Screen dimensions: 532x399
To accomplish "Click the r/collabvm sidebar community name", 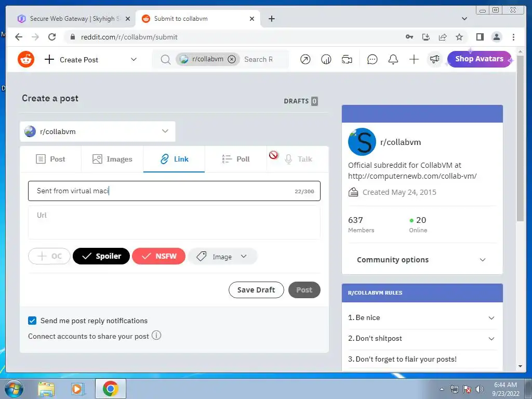I will point(401,142).
